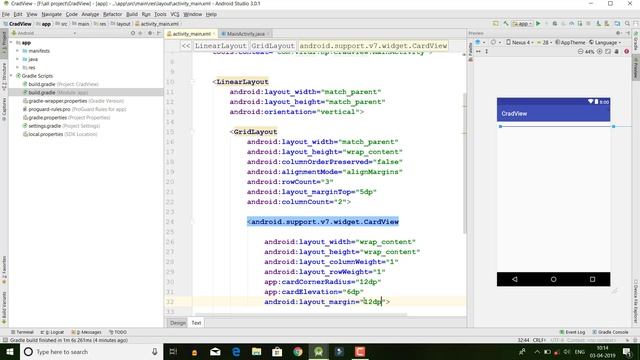Click the AppTheme selector in preview
This screenshot has width=640, height=360.
[570, 42]
